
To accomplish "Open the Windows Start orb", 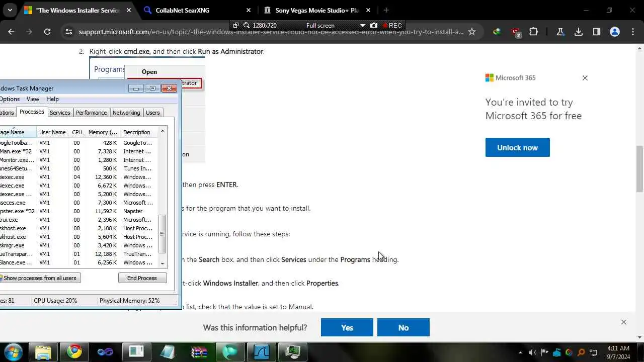I will (13, 351).
